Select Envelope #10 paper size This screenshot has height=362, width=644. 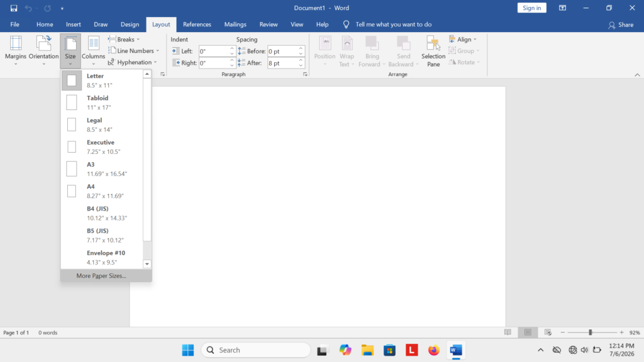pos(102,258)
